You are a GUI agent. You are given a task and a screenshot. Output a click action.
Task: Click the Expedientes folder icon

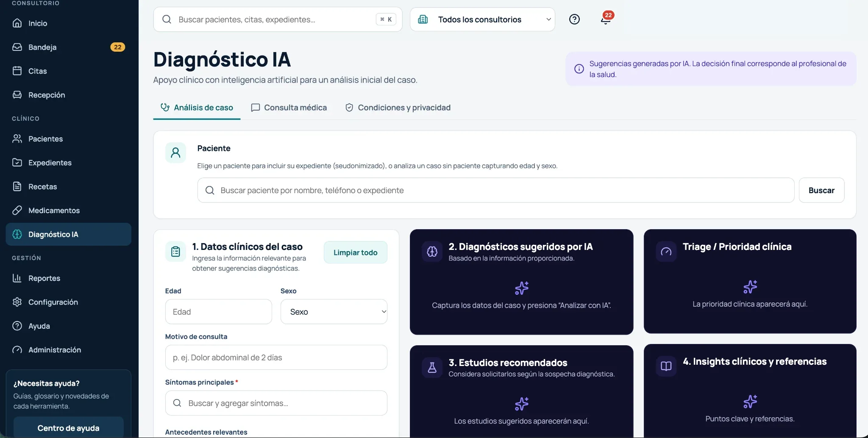[x=17, y=163]
